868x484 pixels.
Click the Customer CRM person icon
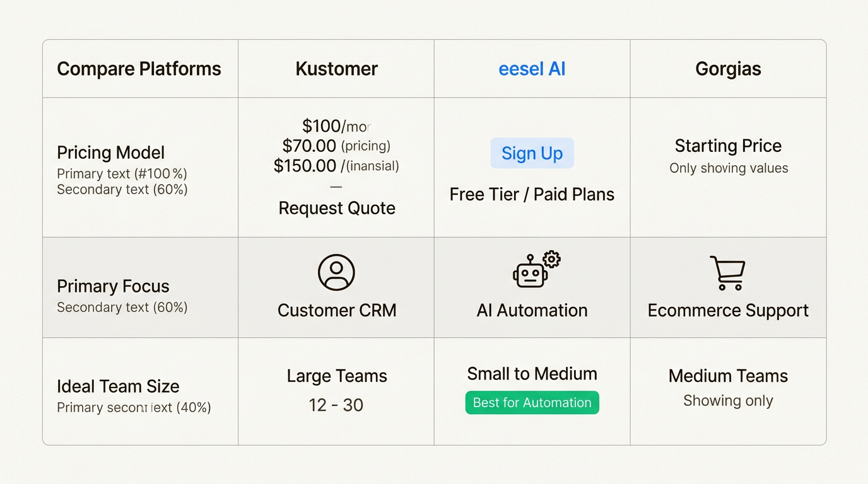pos(336,272)
